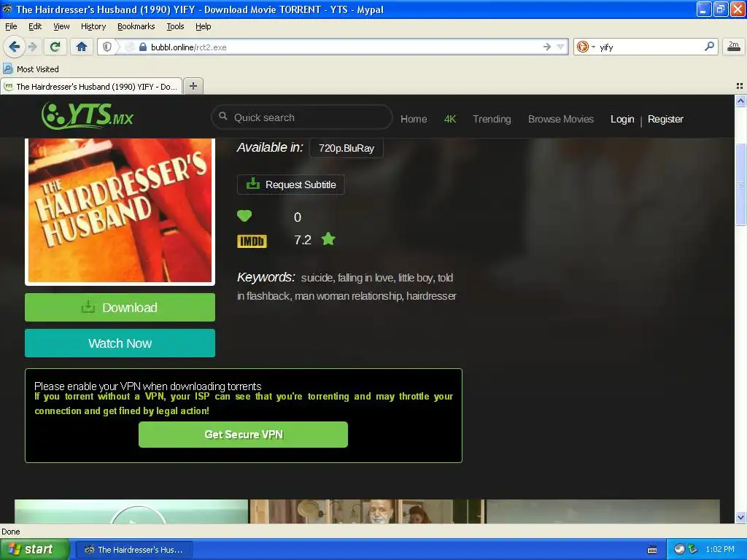Click the tab list grid icon
Image resolution: width=747 pixels, height=560 pixels.
tap(740, 86)
